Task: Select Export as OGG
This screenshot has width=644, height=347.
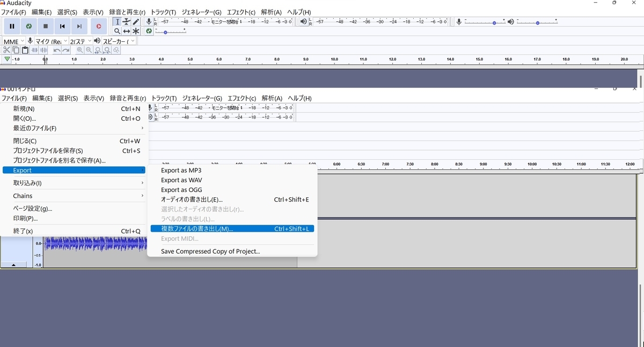Action: click(232, 190)
